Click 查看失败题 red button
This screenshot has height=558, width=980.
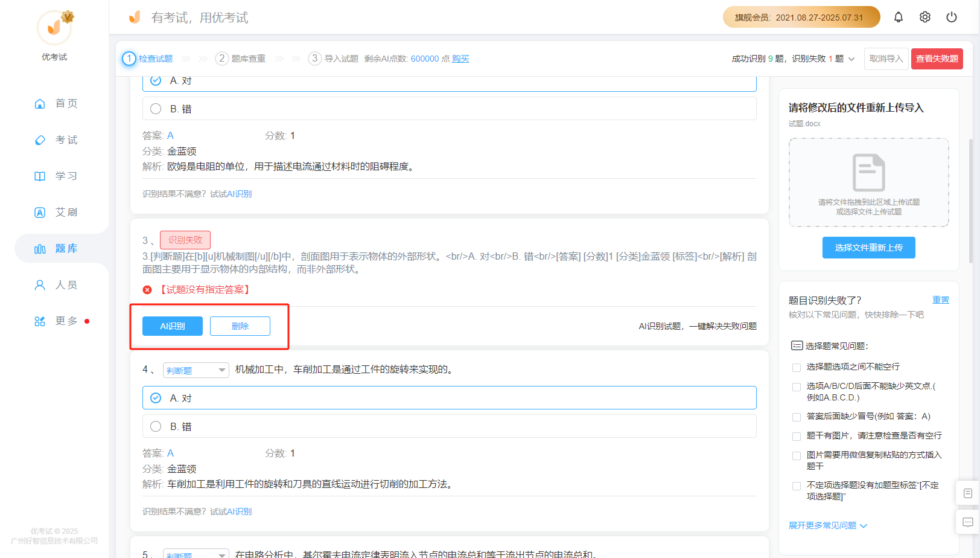point(937,59)
